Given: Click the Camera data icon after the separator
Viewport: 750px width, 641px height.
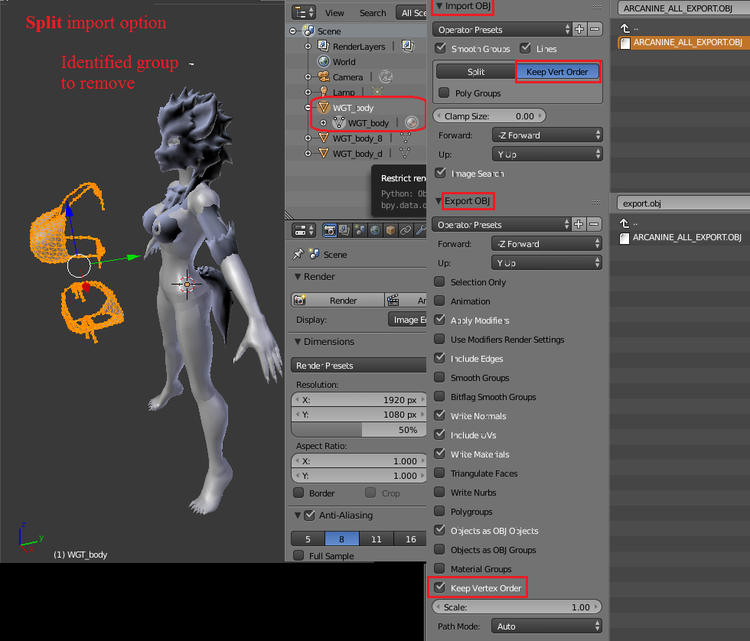Looking at the screenshot, I should click(x=386, y=77).
